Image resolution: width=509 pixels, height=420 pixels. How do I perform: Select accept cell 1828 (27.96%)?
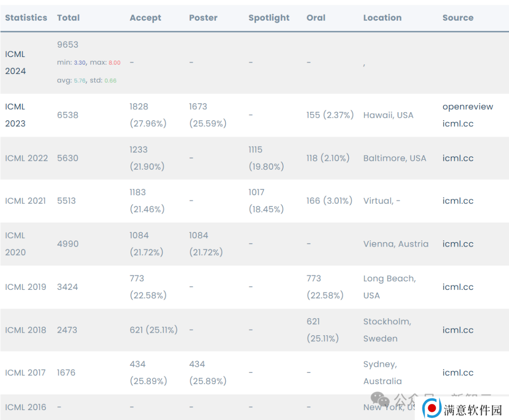click(148, 115)
